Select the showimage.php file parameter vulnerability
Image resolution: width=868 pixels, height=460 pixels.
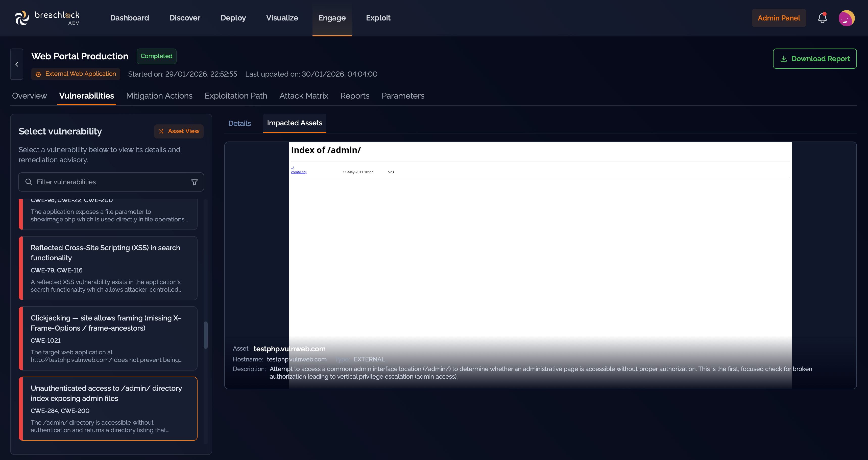pos(108,214)
